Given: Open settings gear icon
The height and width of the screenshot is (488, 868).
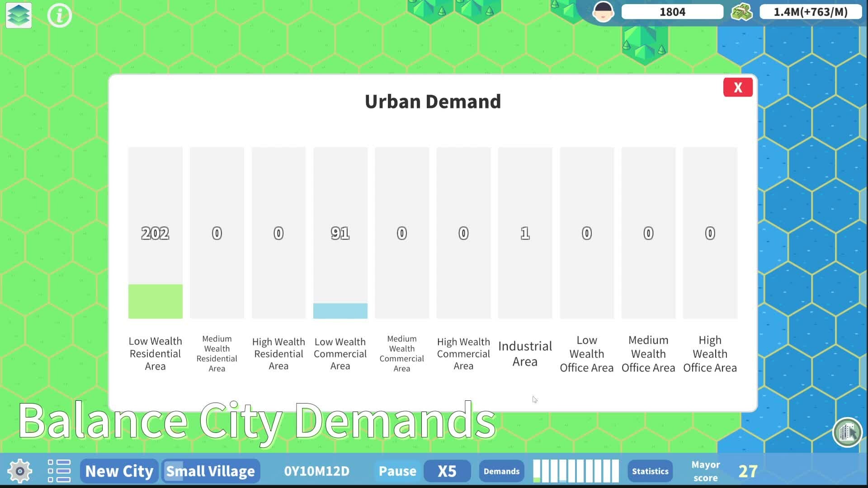Looking at the screenshot, I should pyautogui.click(x=19, y=471).
